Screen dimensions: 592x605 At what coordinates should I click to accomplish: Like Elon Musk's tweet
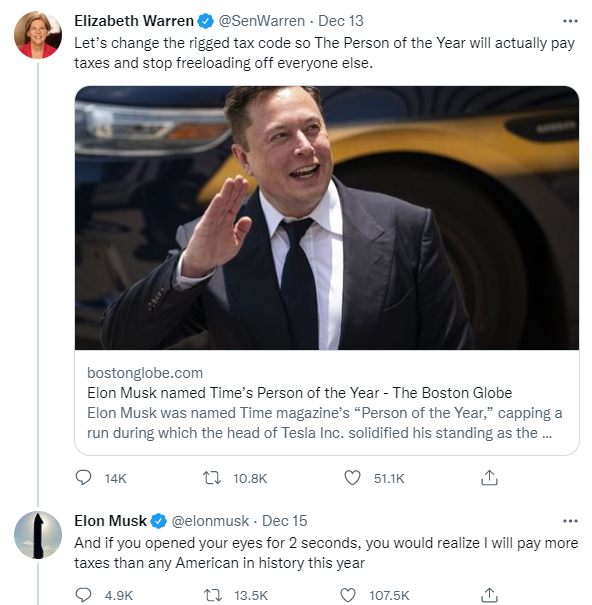[348, 595]
